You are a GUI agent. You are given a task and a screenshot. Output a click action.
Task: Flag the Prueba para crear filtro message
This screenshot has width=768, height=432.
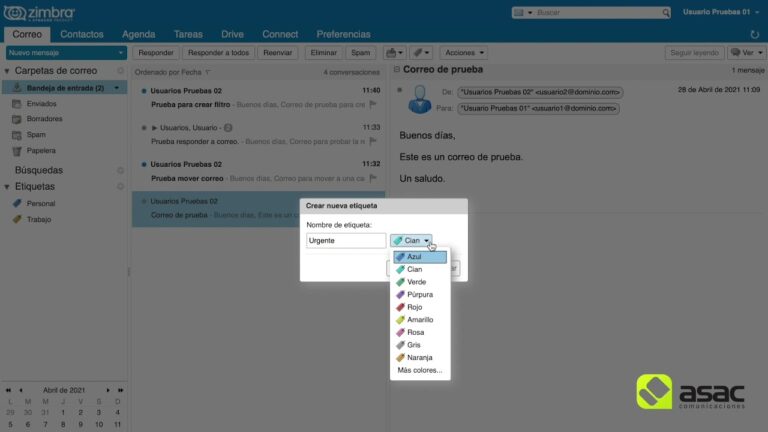(x=373, y=104)
